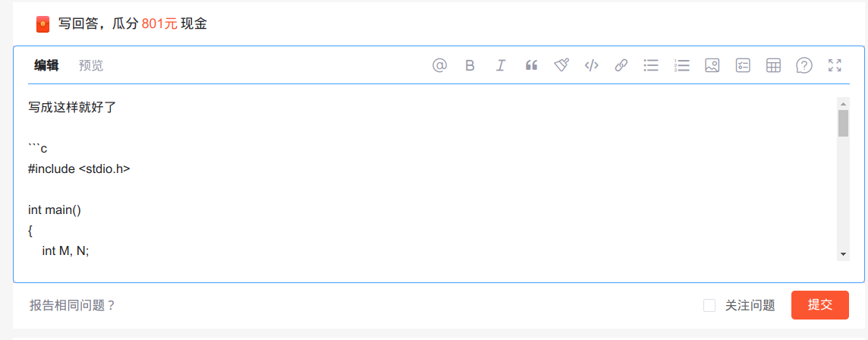Screen dimensions: 868x340
Task: Insert a task checklist icon
Action: (742, 65)
